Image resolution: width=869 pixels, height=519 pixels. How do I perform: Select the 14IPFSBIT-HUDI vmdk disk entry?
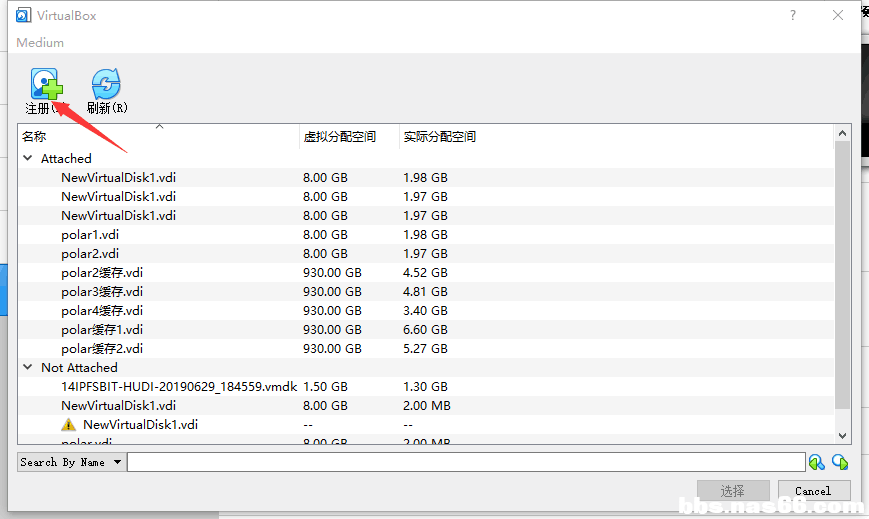(x=178, y=386)
